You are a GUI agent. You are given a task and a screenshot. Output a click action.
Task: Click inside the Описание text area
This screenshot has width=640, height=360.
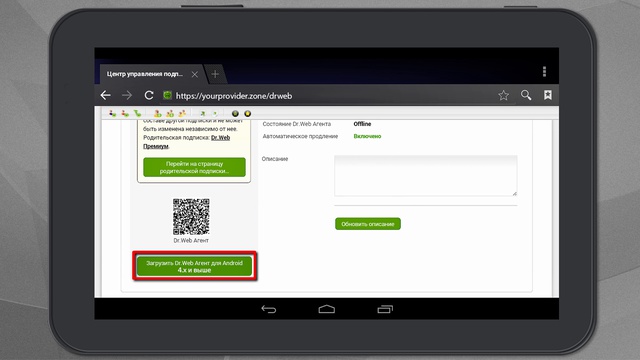click(426, 176)
